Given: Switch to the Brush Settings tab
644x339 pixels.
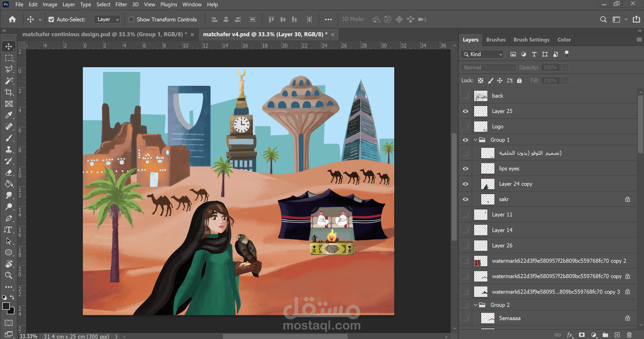Looking at the screenshot, I should [531, 40].
